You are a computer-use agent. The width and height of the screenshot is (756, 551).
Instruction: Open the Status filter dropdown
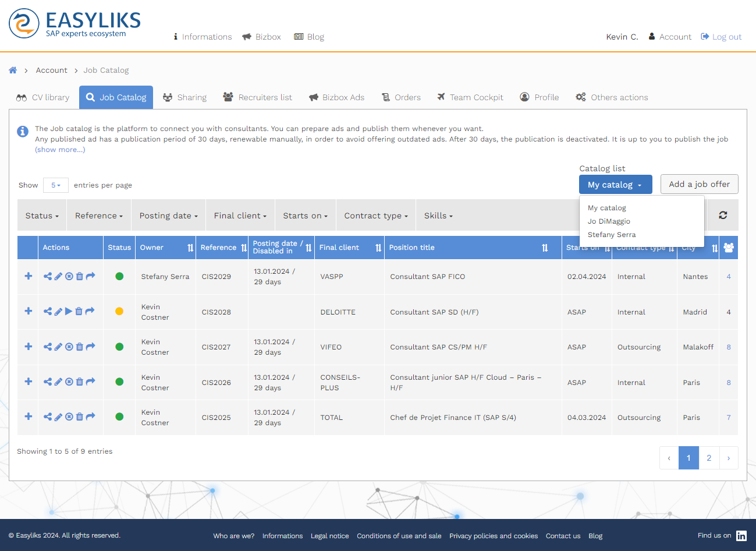pos(42,216)
